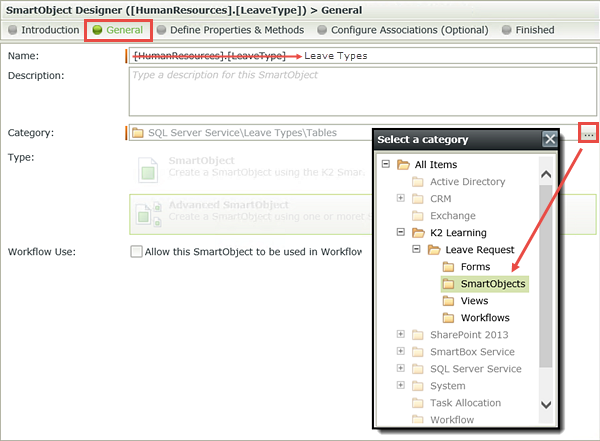Click the Name input field
Image resolution: width=600 pixels, height=441 pixels.
coord(362,56)
